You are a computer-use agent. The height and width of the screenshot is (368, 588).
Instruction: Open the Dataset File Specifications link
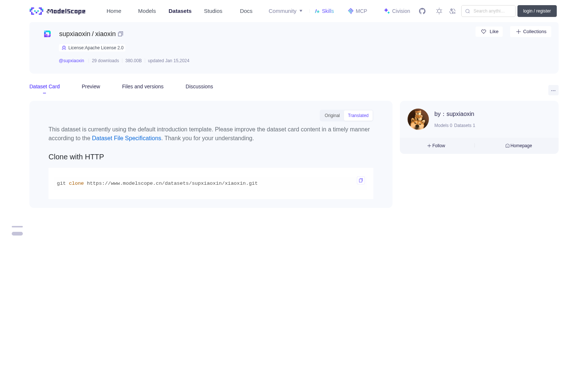[126, 138]
